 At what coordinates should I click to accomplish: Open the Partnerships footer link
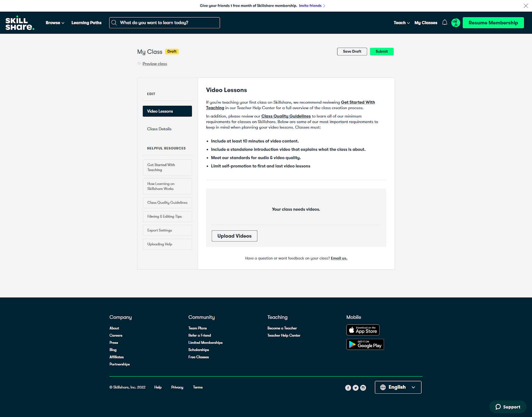tap(120, 364)
